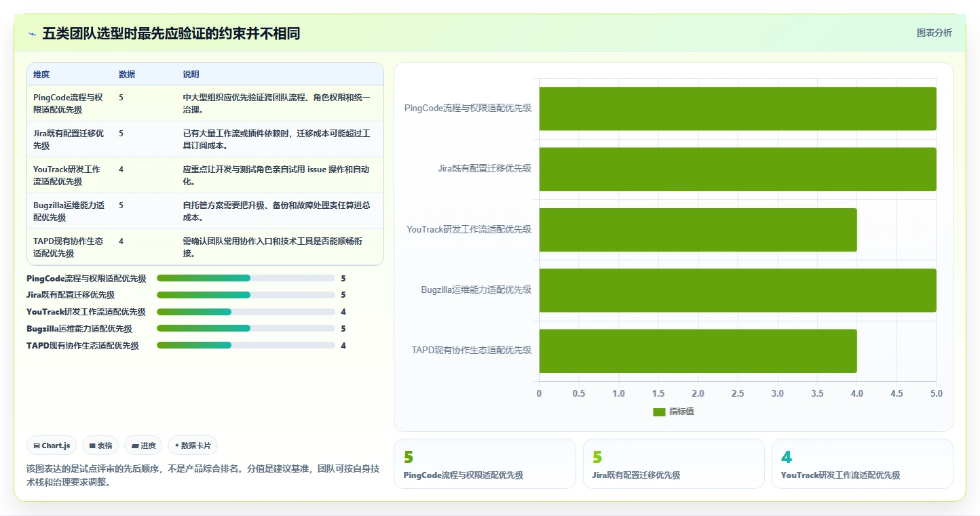
Task: Select the 表格 tag chip
Action: (100, 445)
